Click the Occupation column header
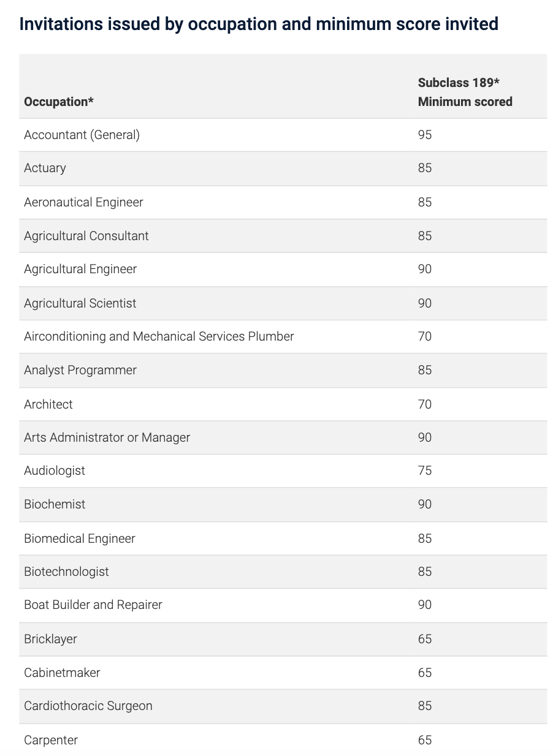Image resolution: width=553 pixels, height=756 pixels. (x=59, y=102)
